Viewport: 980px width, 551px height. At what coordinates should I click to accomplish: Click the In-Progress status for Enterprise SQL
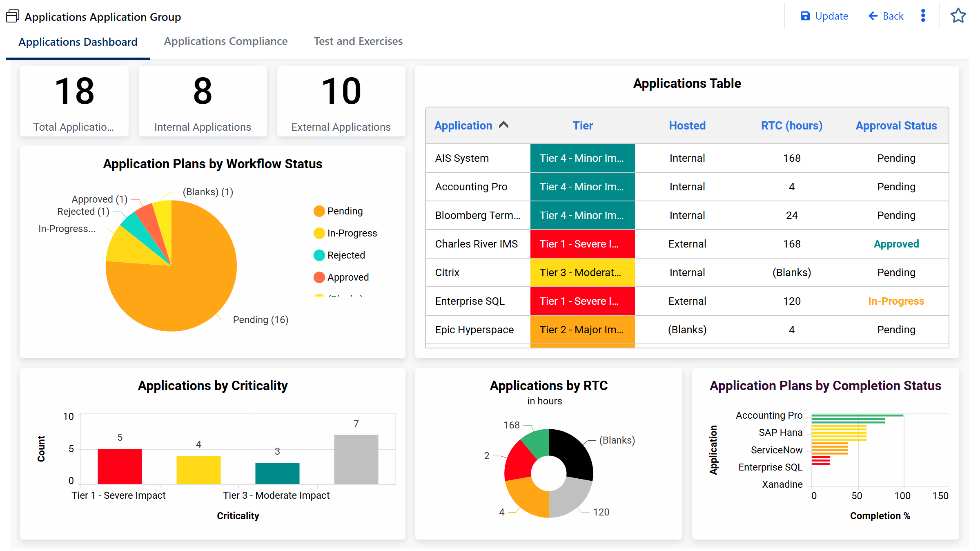click(x=896, y=301)
